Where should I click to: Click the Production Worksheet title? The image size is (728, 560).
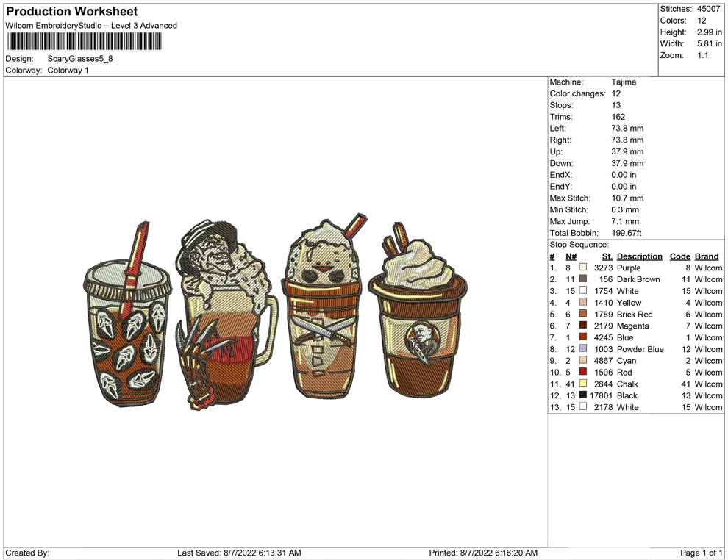[x=72, y=12]
